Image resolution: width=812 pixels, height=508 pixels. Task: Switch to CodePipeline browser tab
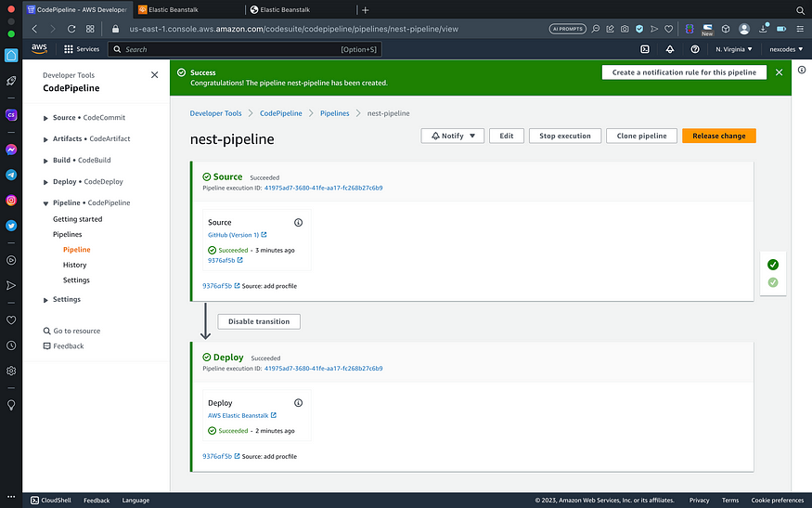click(x=78, y=10)
